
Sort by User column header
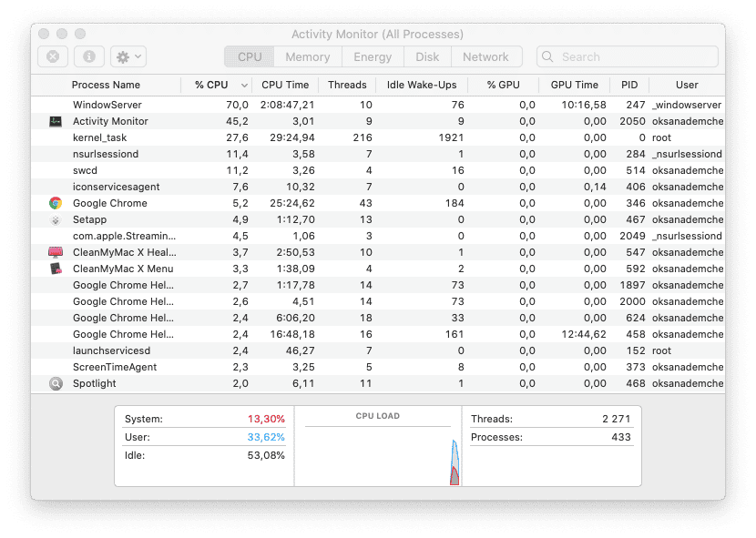[x=687, y=85]
